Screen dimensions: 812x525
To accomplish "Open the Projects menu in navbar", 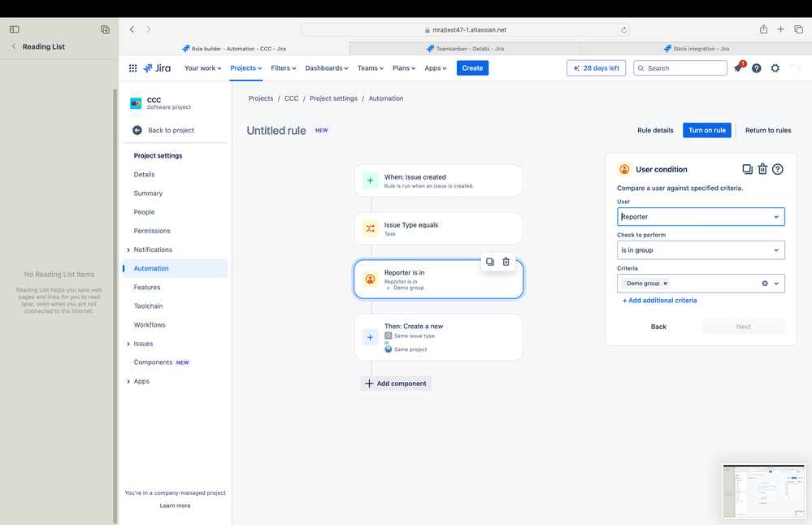I will coord(246,68).
